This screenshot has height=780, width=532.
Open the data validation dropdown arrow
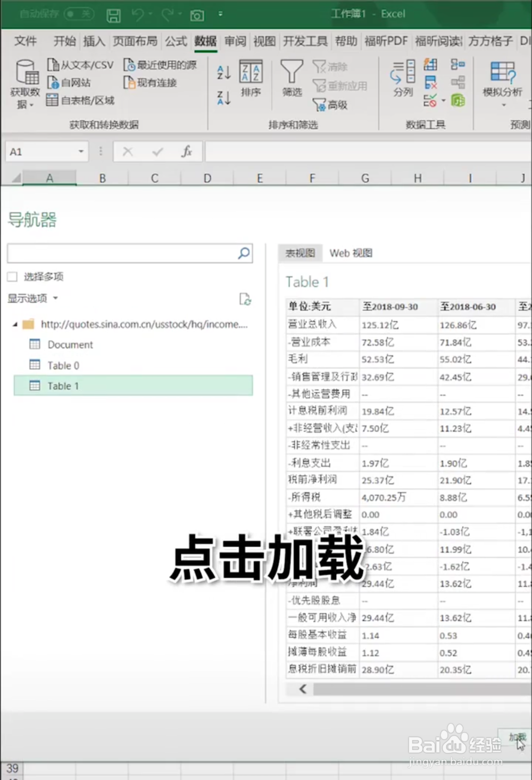443,101
